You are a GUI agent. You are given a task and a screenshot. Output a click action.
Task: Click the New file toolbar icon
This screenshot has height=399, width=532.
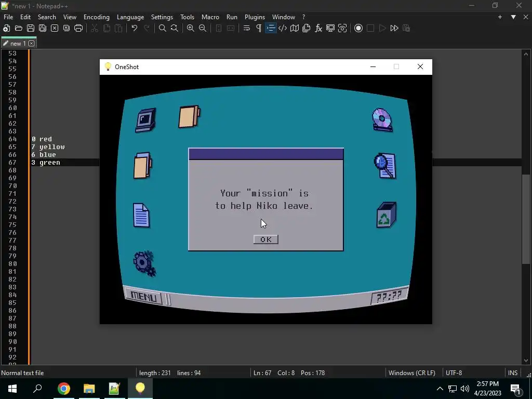6,28
